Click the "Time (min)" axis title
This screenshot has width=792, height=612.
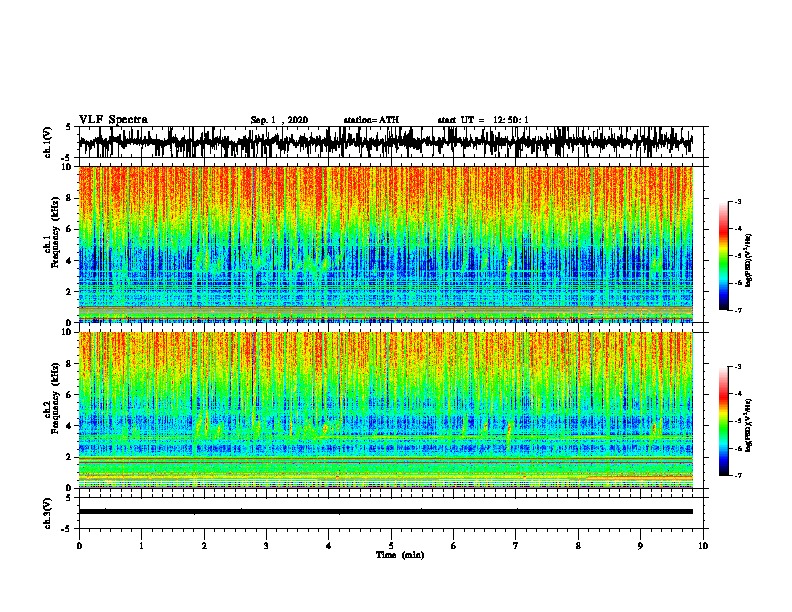click(x=400, y=555)
